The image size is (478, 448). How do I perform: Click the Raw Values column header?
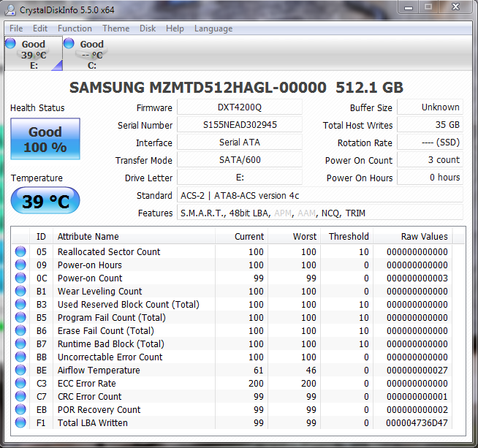pos(424,237)
